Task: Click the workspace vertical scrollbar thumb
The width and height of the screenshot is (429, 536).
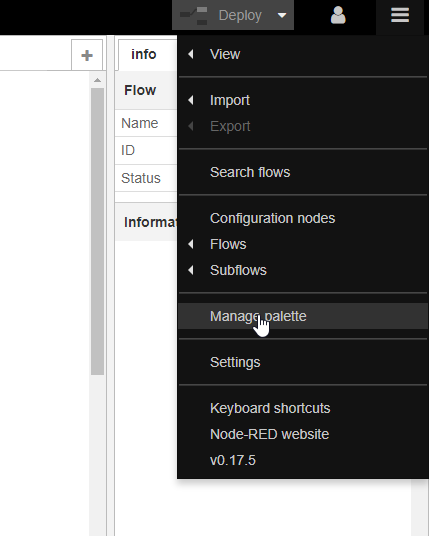Action: click(97, 231)
